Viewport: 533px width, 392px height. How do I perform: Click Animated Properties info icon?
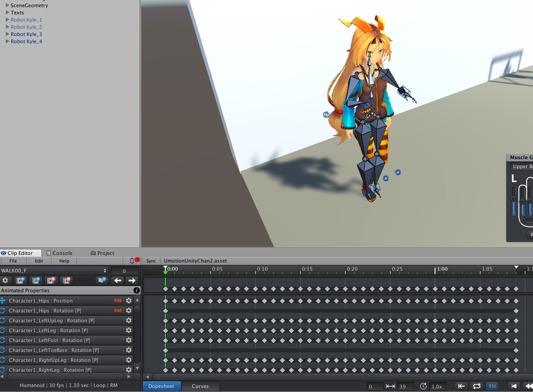136,290
